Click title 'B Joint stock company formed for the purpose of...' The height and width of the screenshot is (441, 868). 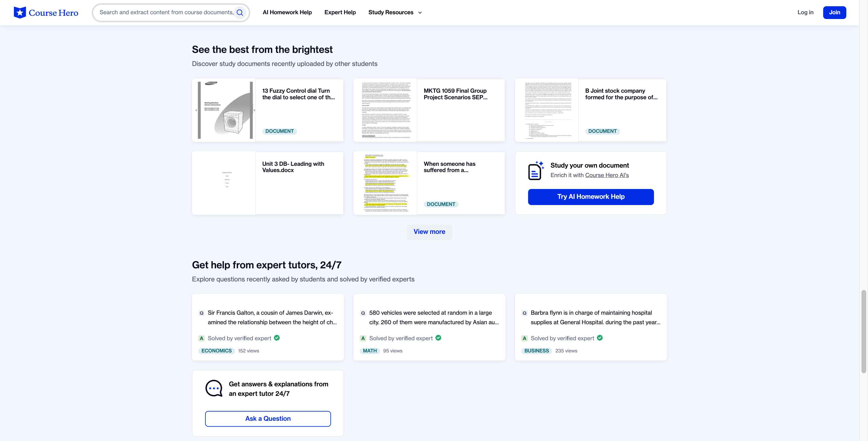coord(621,94)
